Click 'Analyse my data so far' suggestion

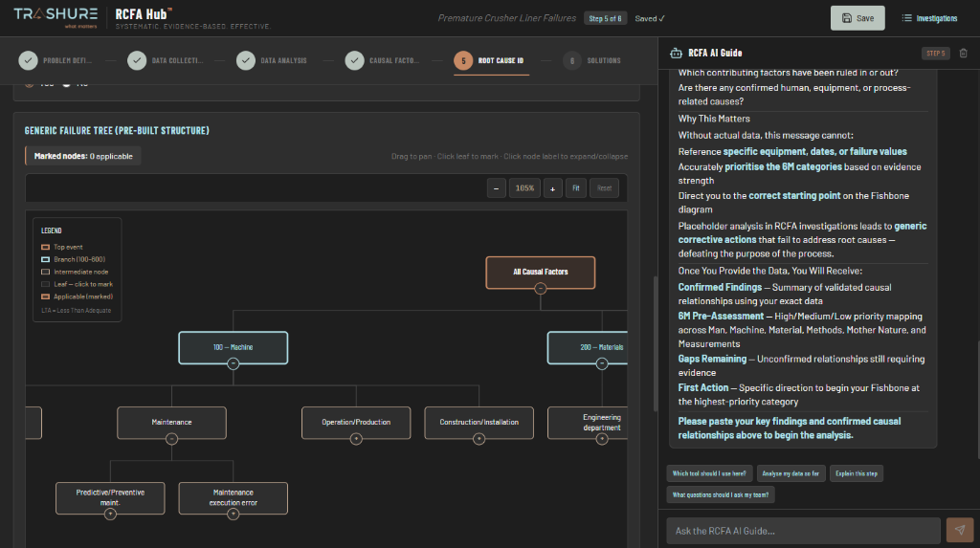coord(791,473)
